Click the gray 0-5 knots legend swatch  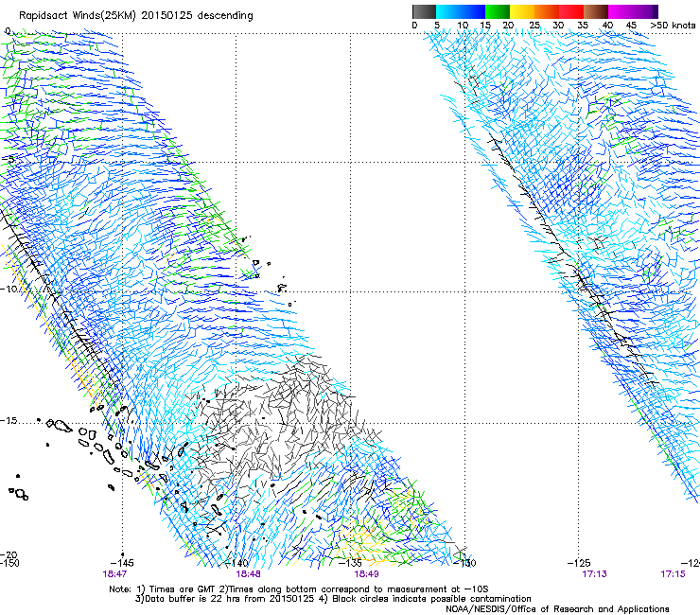tap(424, 11)
